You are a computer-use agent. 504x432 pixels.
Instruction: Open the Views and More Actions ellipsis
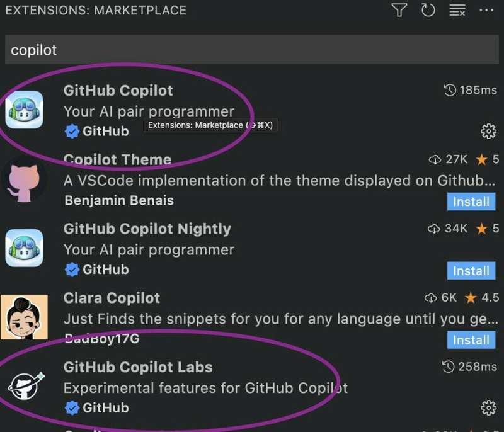click(x=486, y=11)
